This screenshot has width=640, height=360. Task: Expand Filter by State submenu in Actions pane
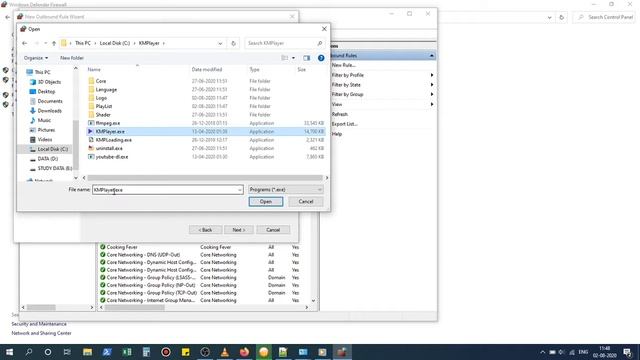click(x=432, y=85)
